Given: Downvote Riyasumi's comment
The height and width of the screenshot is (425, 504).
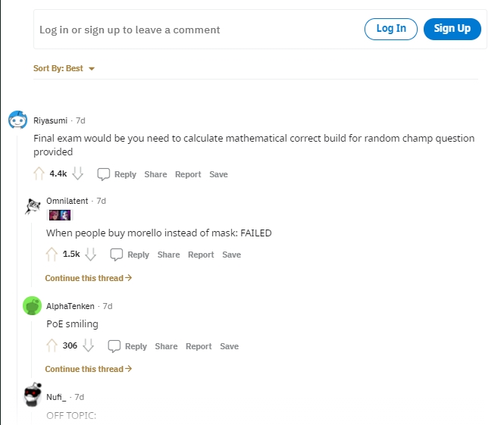Looking at the screenshot, I should point(77,173).
